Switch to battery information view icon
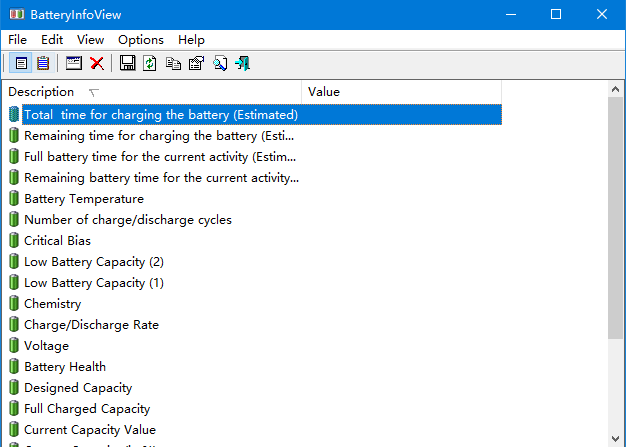 pyautogui.click(x=21, y=64)
